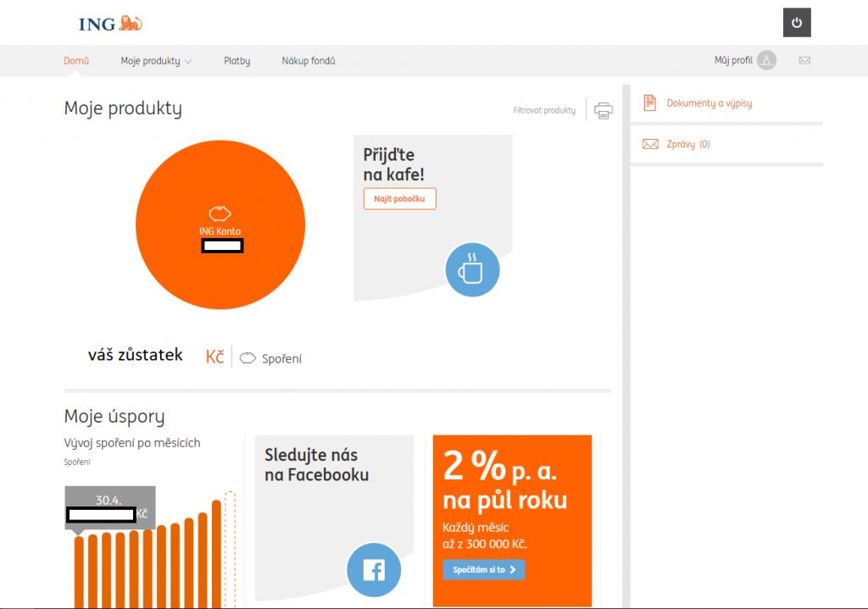868x609 pixels.
Task: Select the Kč currency label
Action: click(214, 357)
